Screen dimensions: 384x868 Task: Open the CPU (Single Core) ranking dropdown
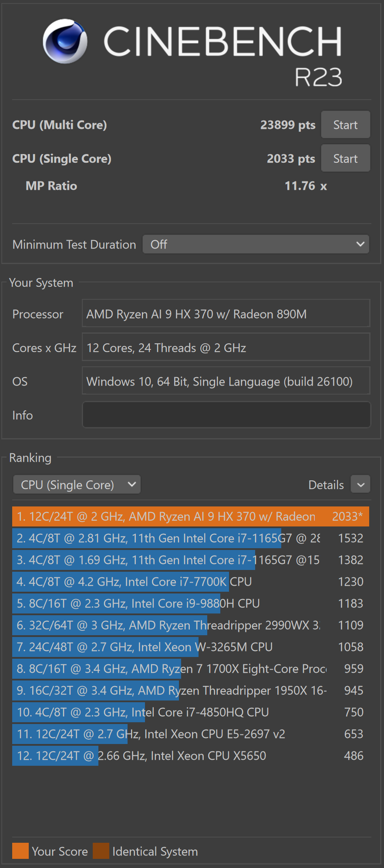click(77, 485)
